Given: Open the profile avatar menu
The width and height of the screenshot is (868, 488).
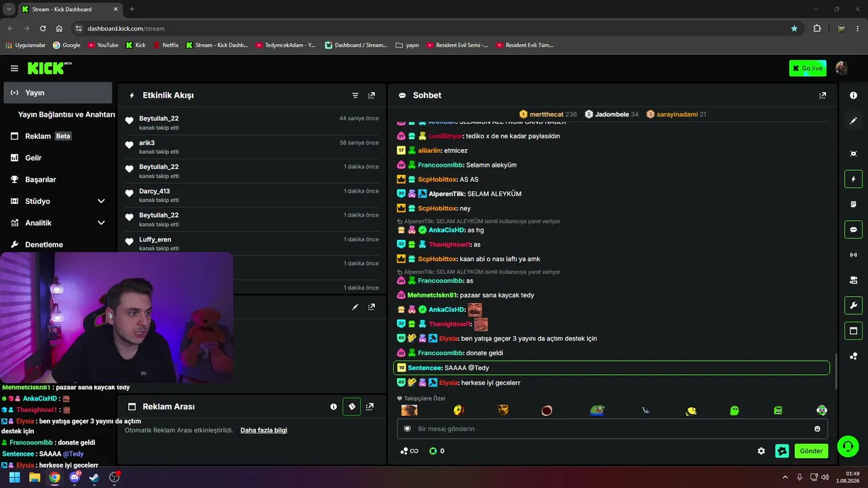Looking at the screenshot, I should click(x=842, y=68).
